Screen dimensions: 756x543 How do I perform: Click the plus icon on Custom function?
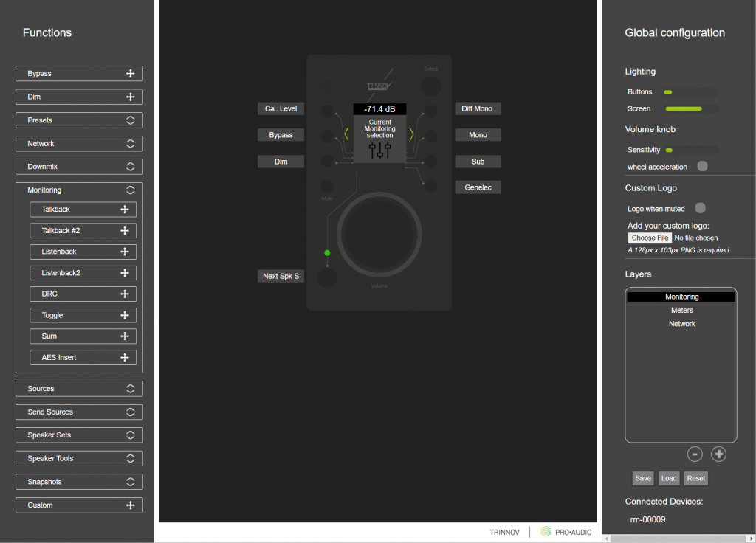pyautogui.click(x=130, y=505)
